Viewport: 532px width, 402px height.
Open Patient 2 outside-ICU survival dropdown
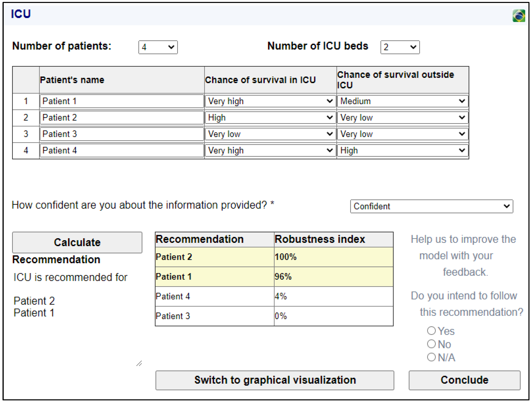tap(403, 118)
